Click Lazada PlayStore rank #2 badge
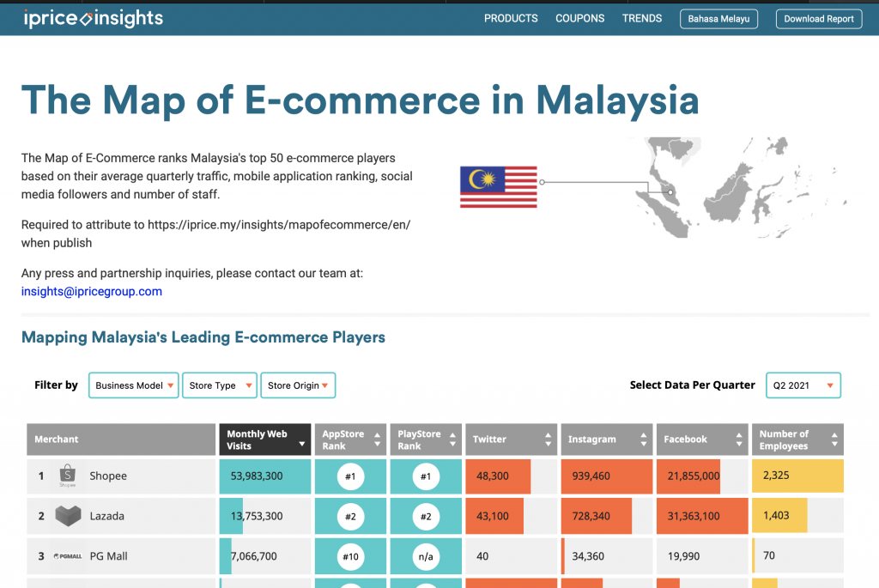The width and height of the screenshot is (879, 588). tap(426, 516)
